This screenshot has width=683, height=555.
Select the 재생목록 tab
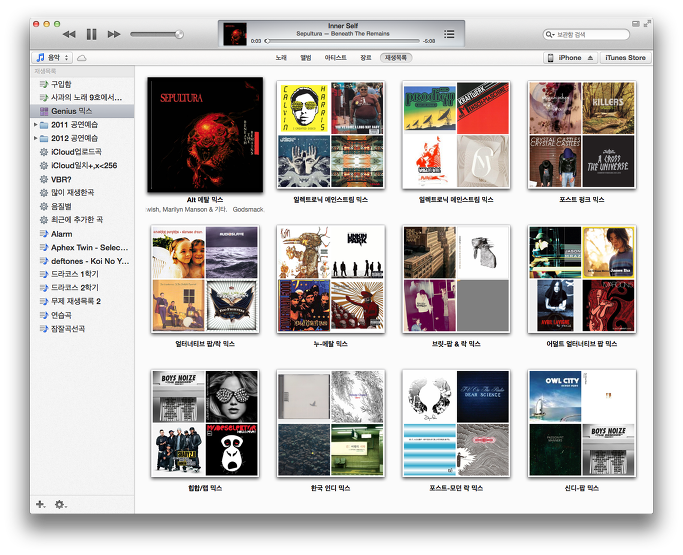pos(396,58)
